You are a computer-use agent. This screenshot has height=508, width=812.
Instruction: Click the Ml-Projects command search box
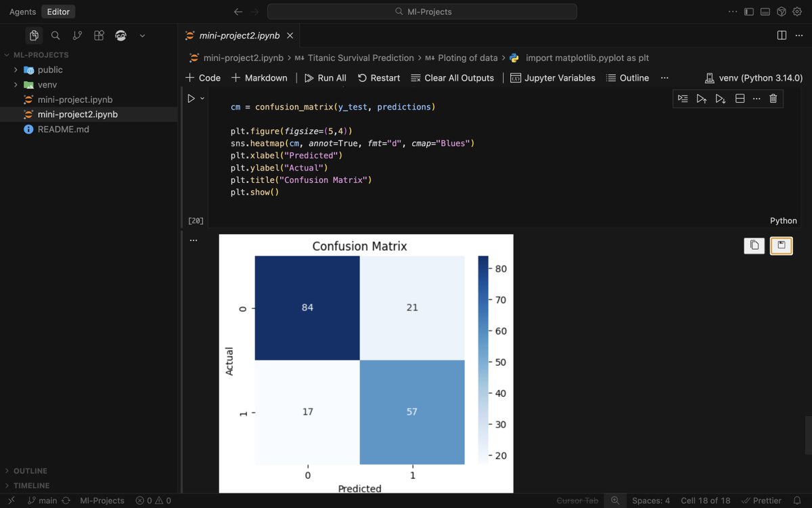click(x=422, y=12)
